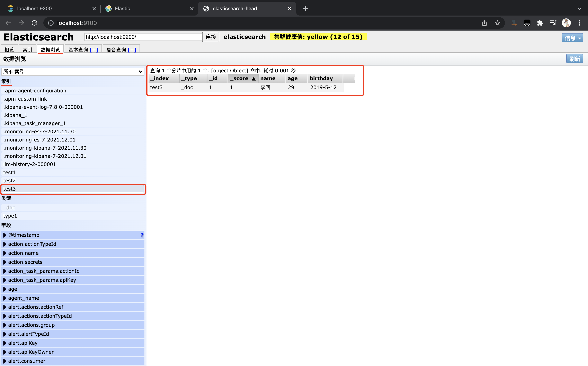The width and height of the screenshot is (588, 366).
Task: Expand the alert.actions.group field
Action: [4, 325]
